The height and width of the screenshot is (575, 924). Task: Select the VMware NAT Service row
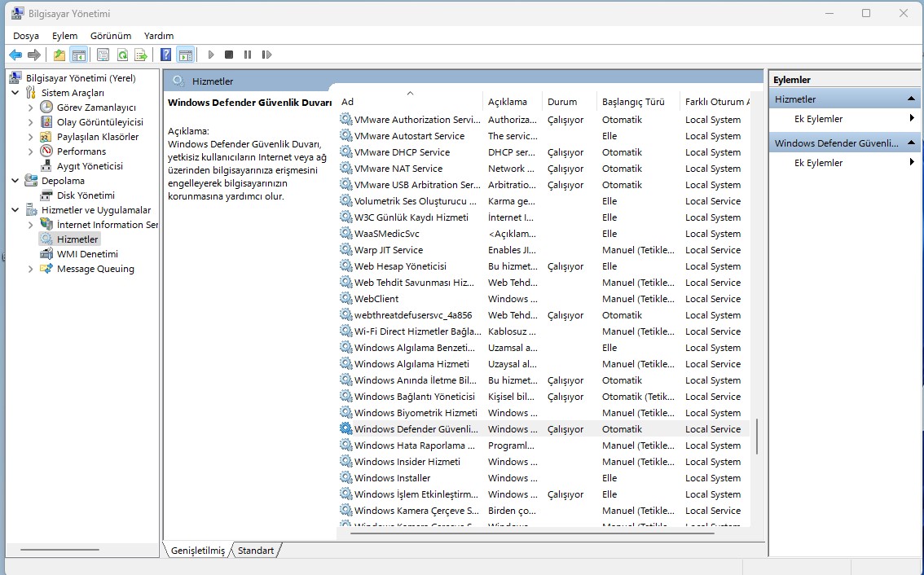pyautogui.click(x=543, y=169)
